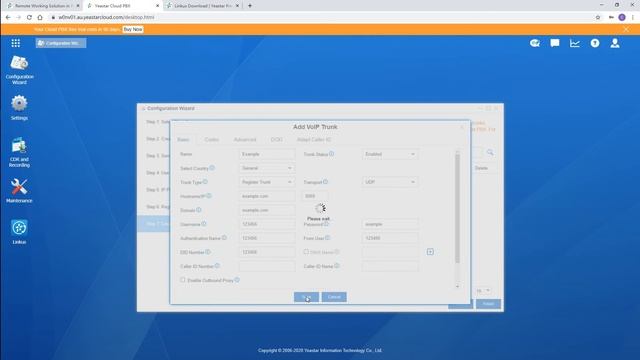
Task: Toggle the DNIS Name checkbox
Action: tap(306, 252)
